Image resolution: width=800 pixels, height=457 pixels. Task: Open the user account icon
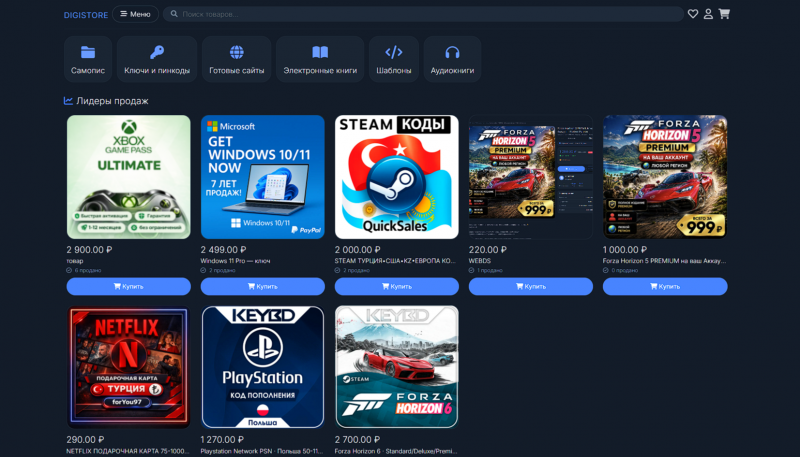708,14
